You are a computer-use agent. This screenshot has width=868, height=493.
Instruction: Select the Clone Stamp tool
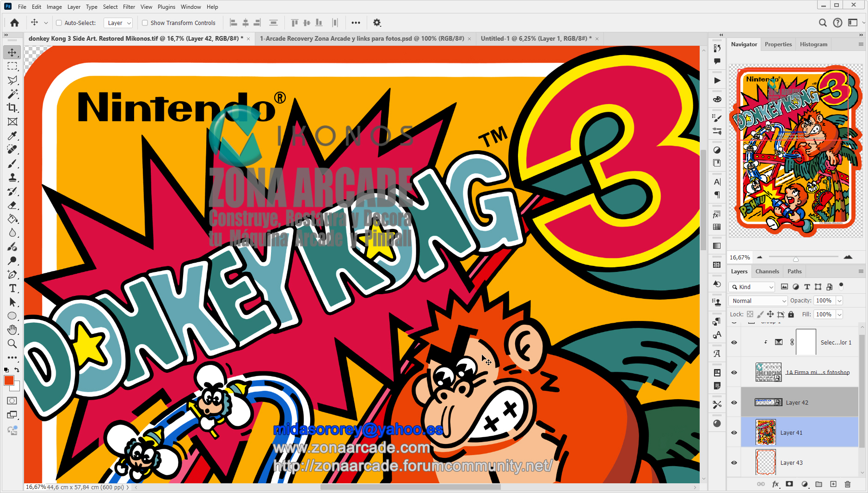click(x=12, y=177)
